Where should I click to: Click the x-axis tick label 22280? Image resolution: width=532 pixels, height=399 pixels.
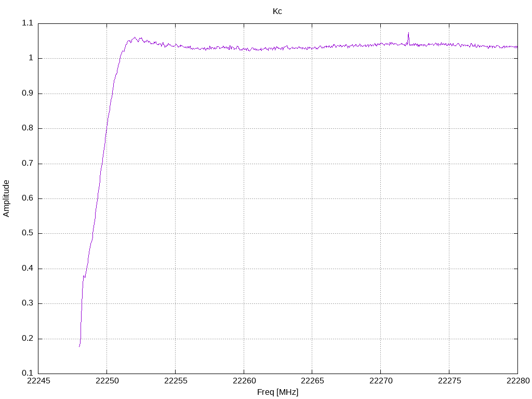[x=518, y=381]
